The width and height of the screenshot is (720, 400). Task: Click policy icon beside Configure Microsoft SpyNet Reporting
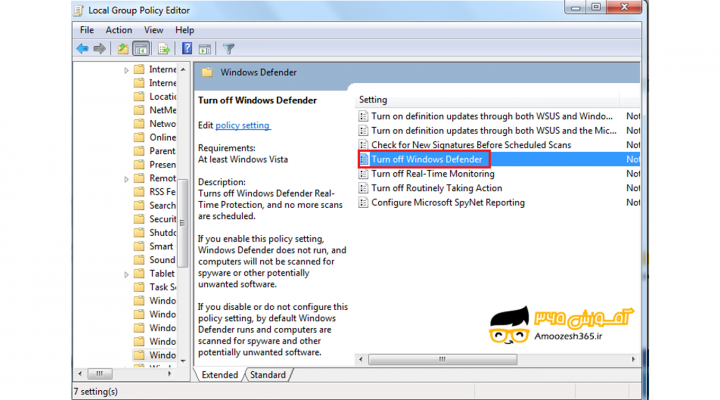click(x=363, y=203)
